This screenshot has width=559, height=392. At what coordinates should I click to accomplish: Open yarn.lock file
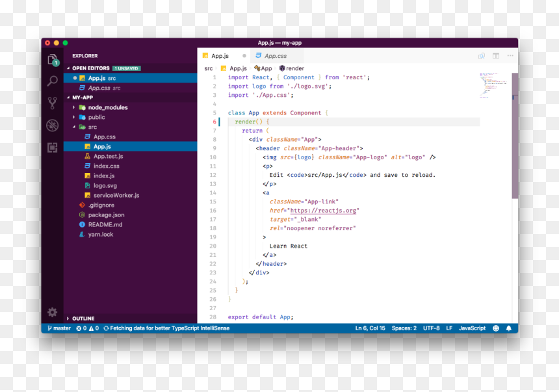(131, 234)
